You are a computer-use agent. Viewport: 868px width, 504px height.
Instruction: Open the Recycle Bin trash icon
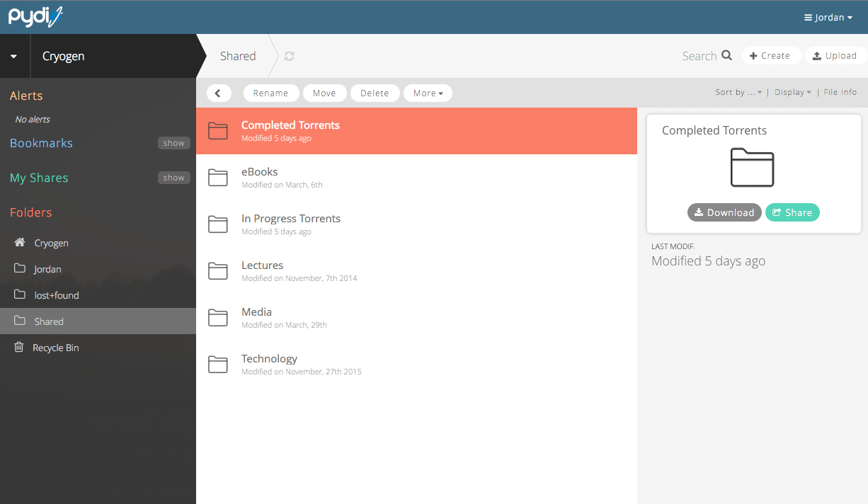coord(20,348)
